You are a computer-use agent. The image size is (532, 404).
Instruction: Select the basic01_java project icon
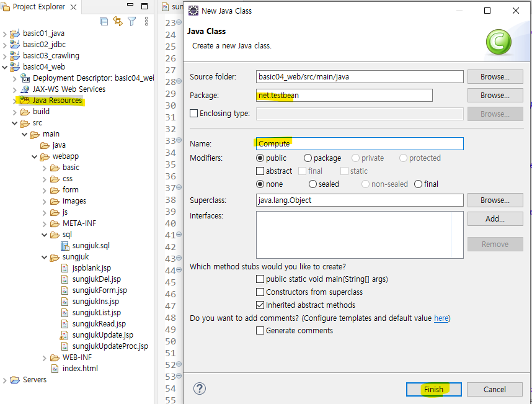pos(15,34)
